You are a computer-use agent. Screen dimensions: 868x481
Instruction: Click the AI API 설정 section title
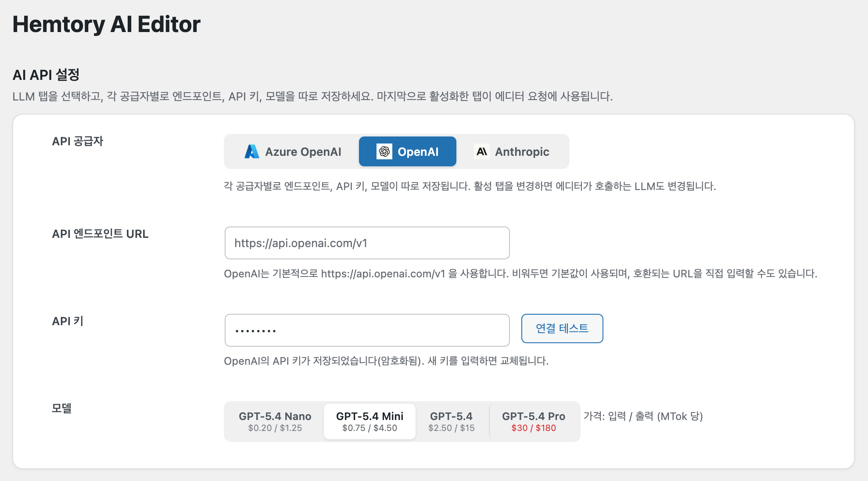click(46, 75)
